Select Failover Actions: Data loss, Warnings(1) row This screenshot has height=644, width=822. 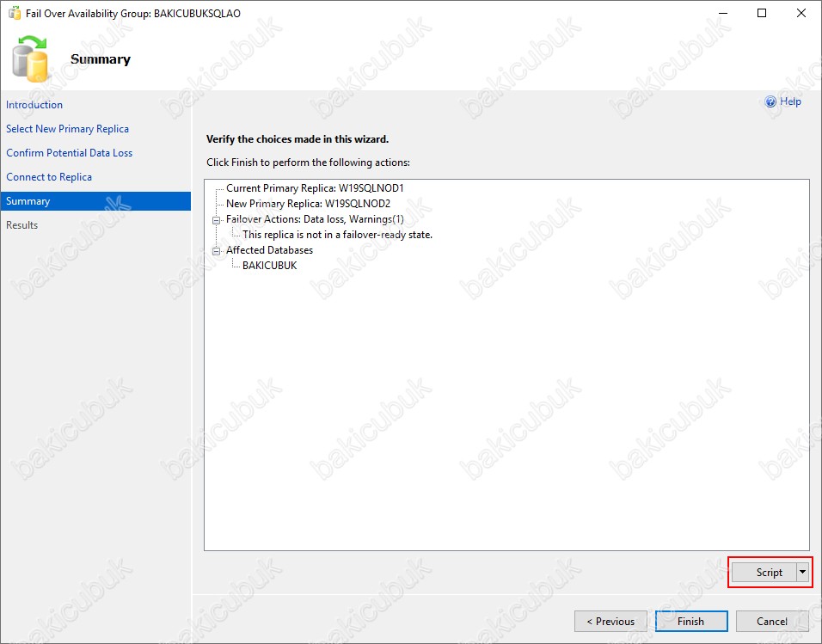pos(315,219)
